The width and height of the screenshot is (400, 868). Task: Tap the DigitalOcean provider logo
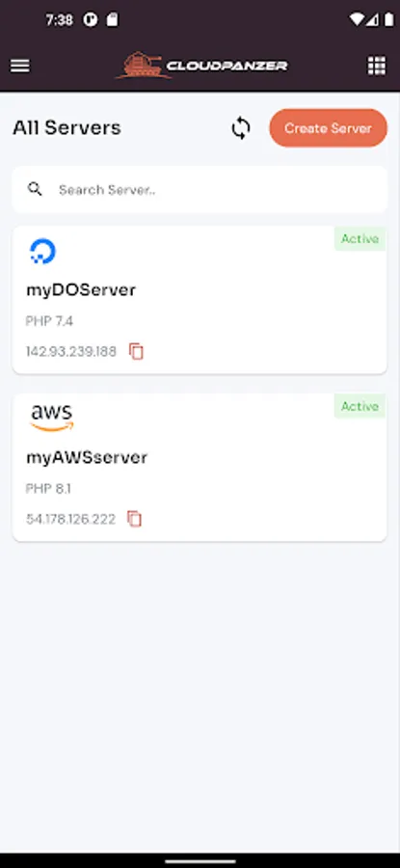[42, 252]
